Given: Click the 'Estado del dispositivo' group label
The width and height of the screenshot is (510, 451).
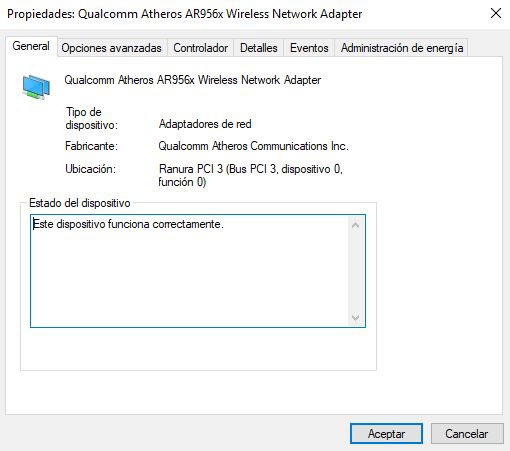Looking at the screenshot, I should tap(80, 203).
